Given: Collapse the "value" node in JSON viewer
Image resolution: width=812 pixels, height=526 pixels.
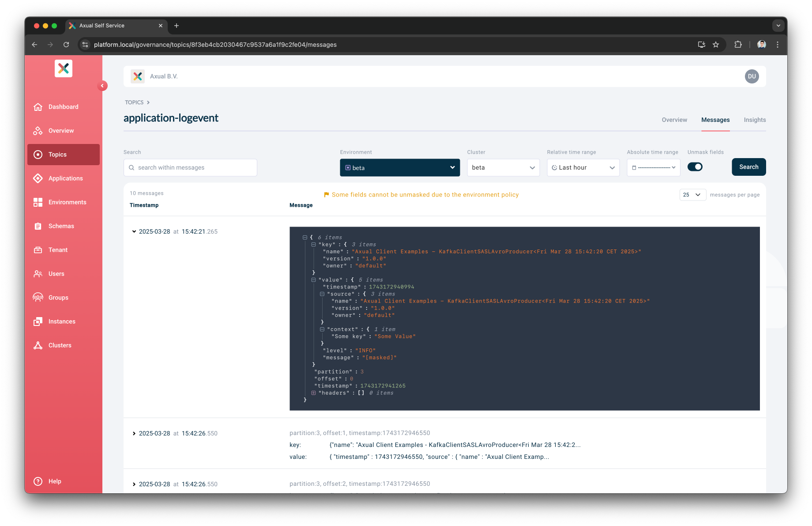Looking at the screenshot, I should pos(313,280).
